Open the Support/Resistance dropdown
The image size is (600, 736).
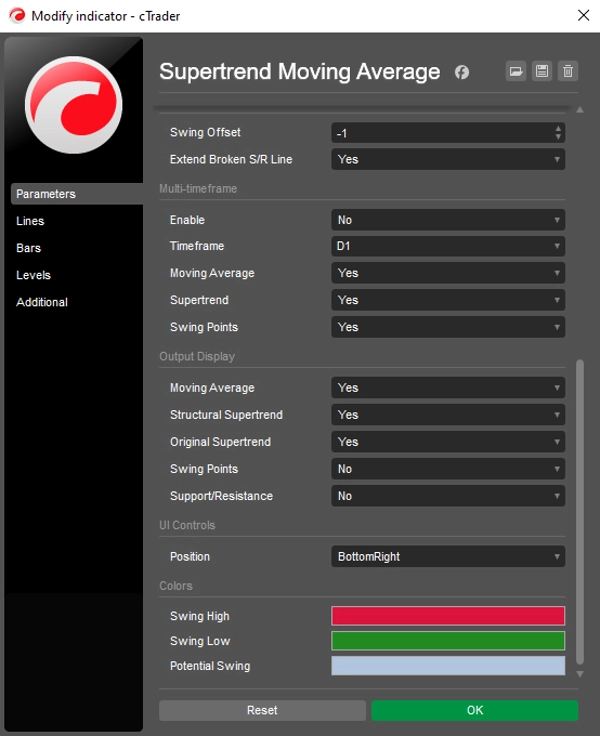448,496
